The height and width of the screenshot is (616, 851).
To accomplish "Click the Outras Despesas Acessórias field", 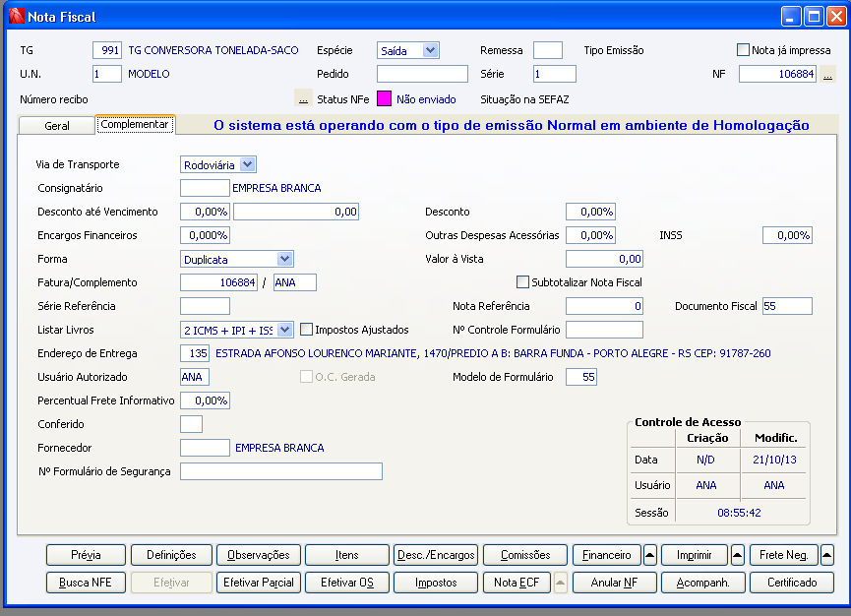I will tap(590, 235).
